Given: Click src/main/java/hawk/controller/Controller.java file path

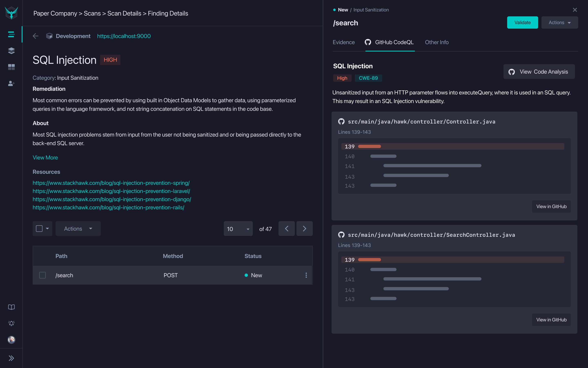Looking at the screenshot, I should coord(422,121).
